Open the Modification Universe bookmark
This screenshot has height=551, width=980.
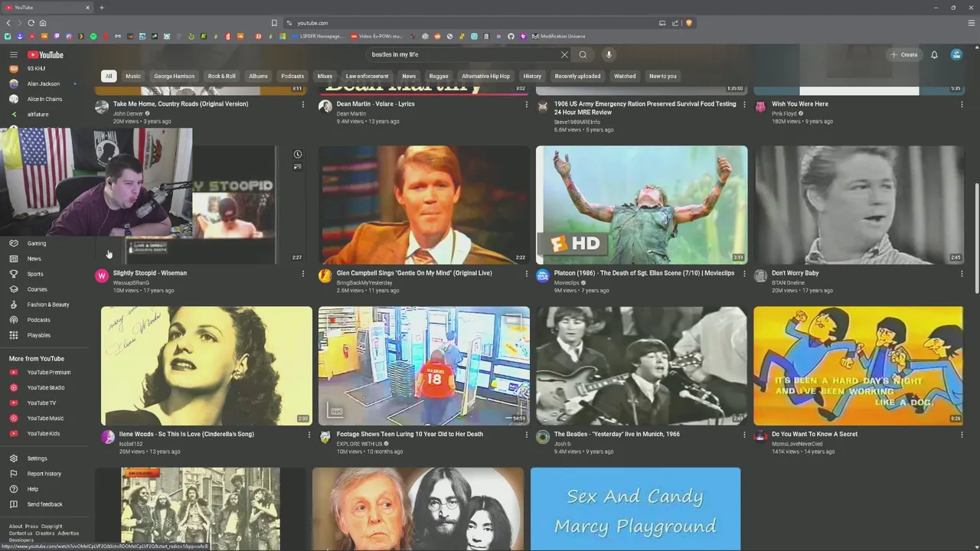pyautogui.click(x=559, y=36)
